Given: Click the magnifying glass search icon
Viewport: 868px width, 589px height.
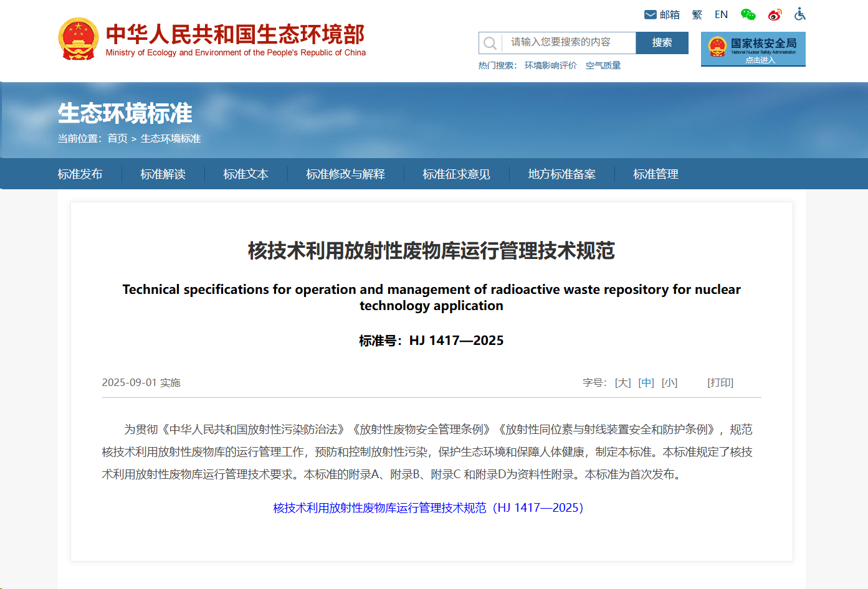Looking at the screenshot, I should (490, 43).
